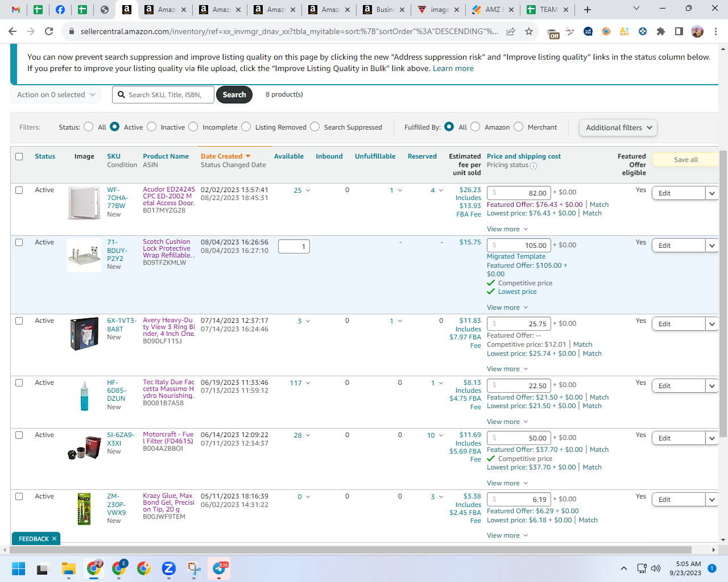Open the Chrome three-dot menu
Screen dimensions: 728x582
[x=715, y=31]
